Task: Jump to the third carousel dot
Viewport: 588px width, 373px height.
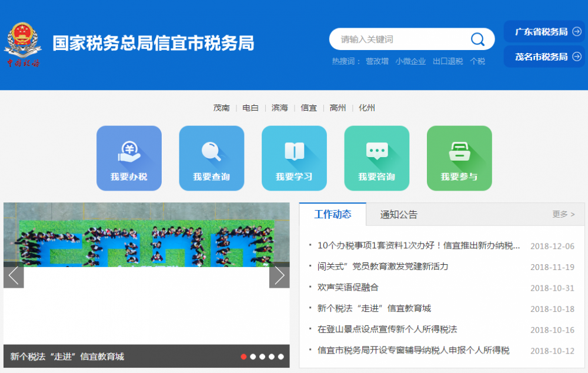Action: (x=262, y=357)
